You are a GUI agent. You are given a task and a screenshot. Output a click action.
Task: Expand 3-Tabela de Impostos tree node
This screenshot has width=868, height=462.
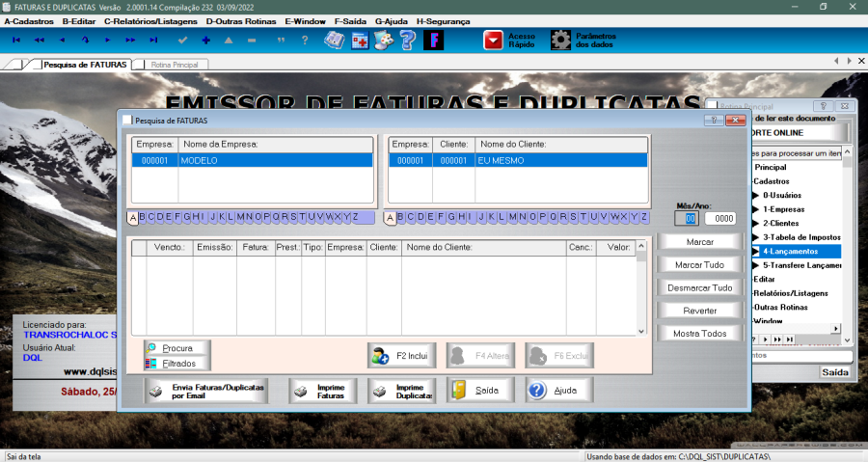click(x=756, y=236)
